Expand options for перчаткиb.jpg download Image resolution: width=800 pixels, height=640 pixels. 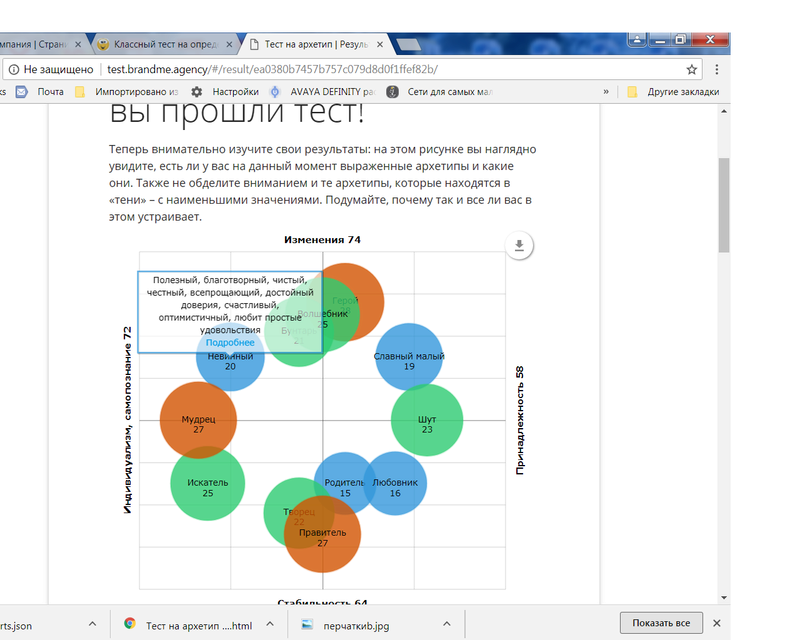[x=446, y=624]
